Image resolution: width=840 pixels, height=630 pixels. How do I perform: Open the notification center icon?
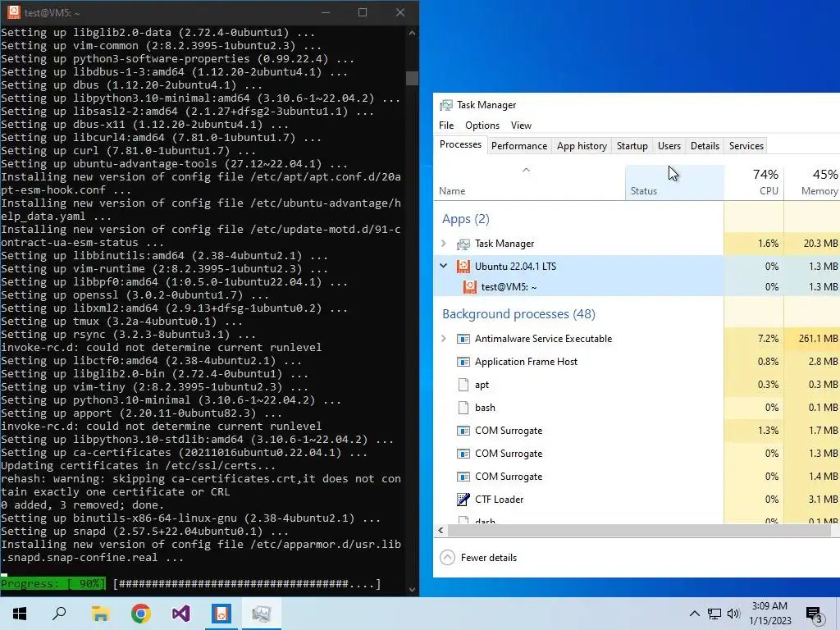(x=815, y=614)
